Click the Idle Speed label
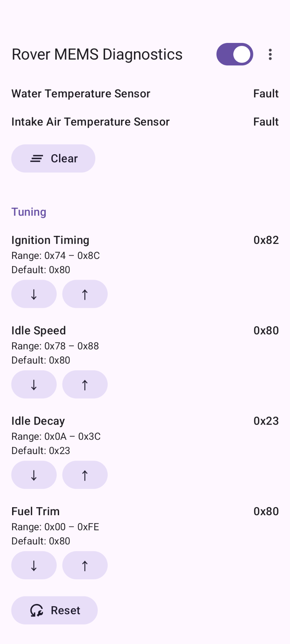290x644 pixels. [39, 330]
